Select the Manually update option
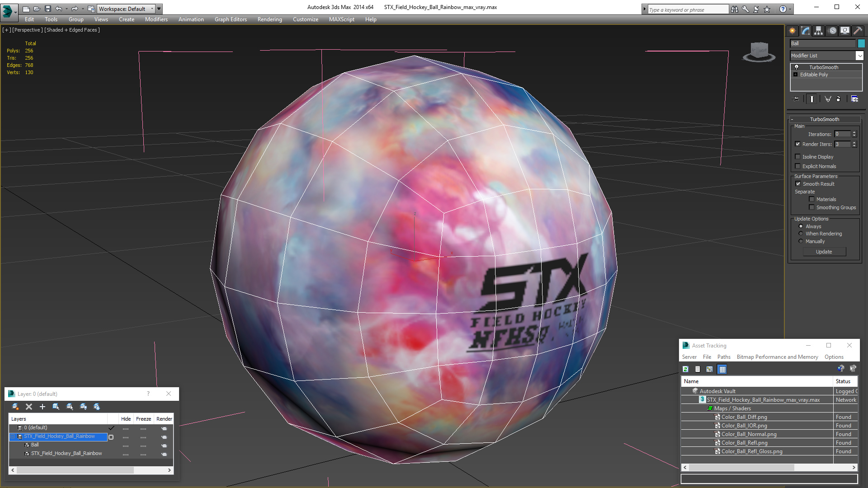Image resolution: width=868 pixels, height=488 pixels. 801,241
